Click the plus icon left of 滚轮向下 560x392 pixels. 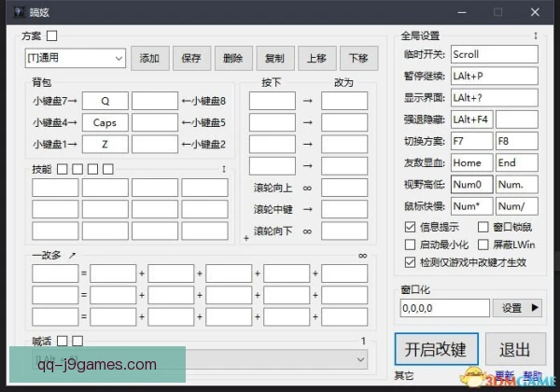click(246, 238)
